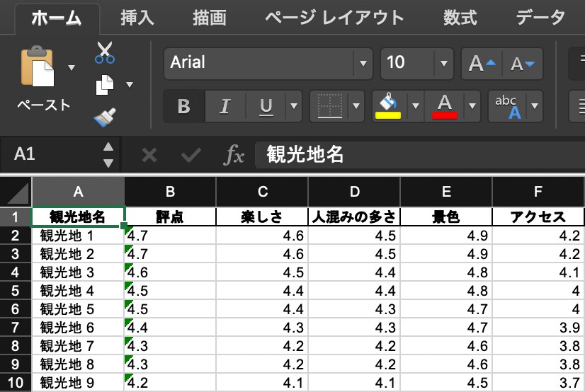Click the 人混みの多さ header cell

pyautogui.click(x=354, y=217)
